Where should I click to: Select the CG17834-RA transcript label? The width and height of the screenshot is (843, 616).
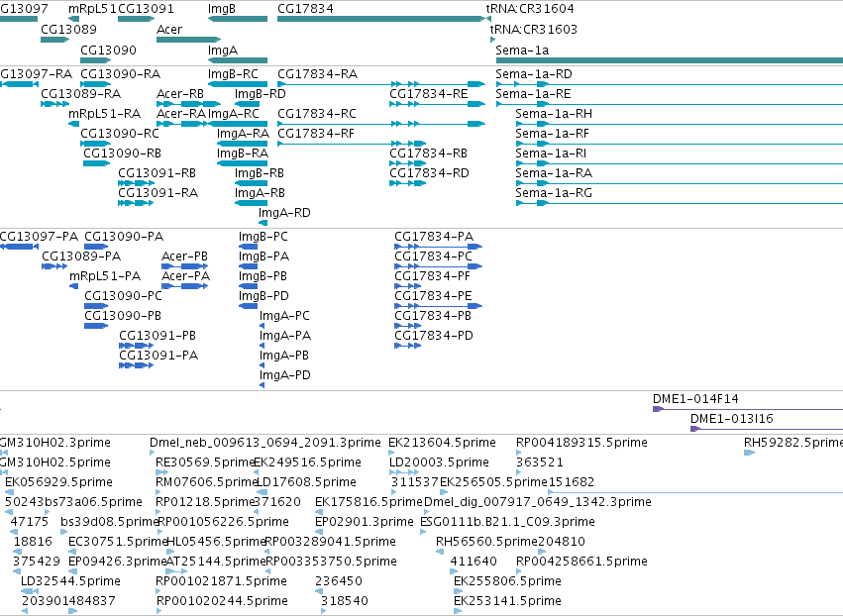point(318,73)
